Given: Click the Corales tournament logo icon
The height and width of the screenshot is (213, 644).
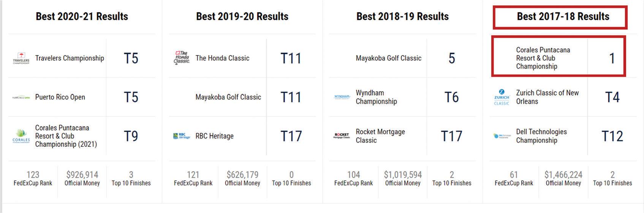Looking at the screenshot, I should (x=21, y=136).
